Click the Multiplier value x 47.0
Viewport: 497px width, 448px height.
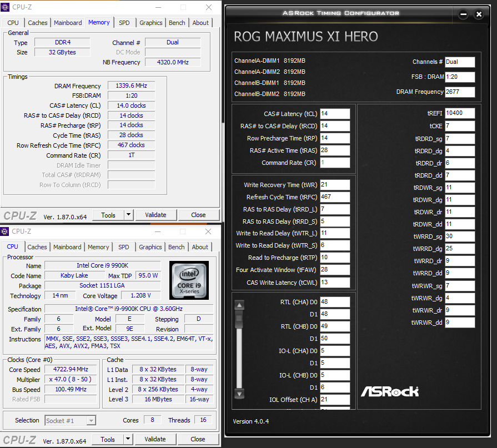pyautogui.click(x=71, y=379)
